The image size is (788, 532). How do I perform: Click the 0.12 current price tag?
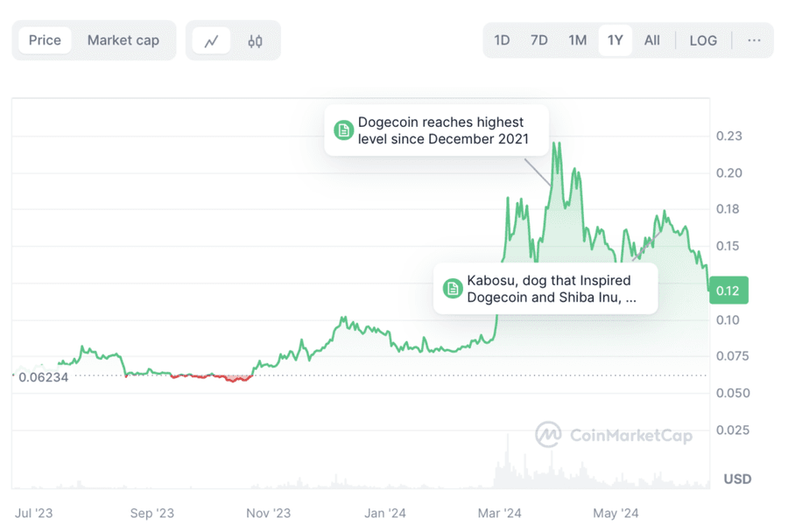pos(728,290)
